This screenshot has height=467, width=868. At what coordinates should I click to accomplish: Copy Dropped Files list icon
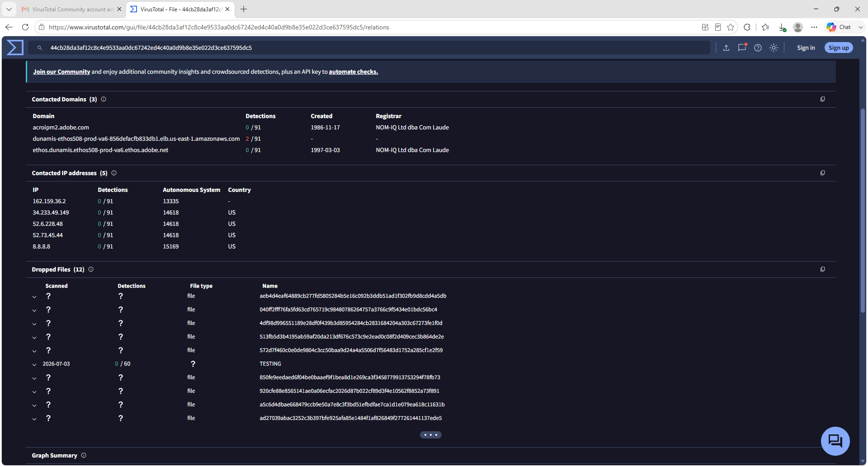[x=822, y=269]
